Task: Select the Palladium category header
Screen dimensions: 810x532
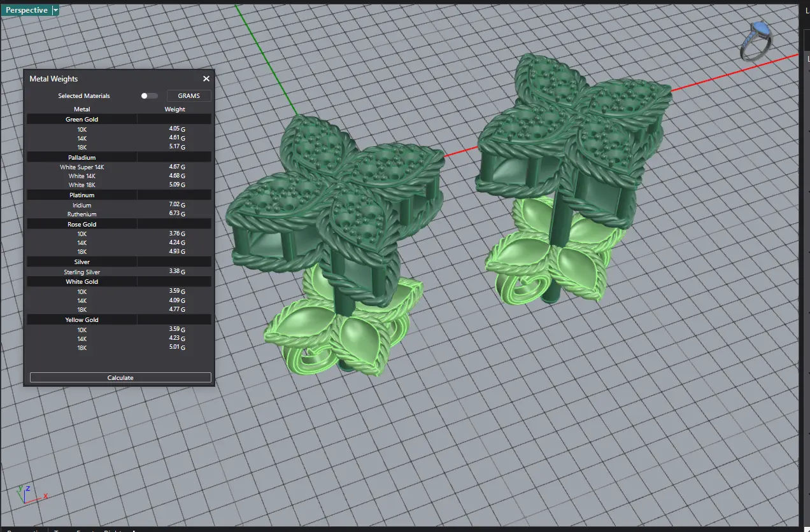Action: [x=82, y=157]
